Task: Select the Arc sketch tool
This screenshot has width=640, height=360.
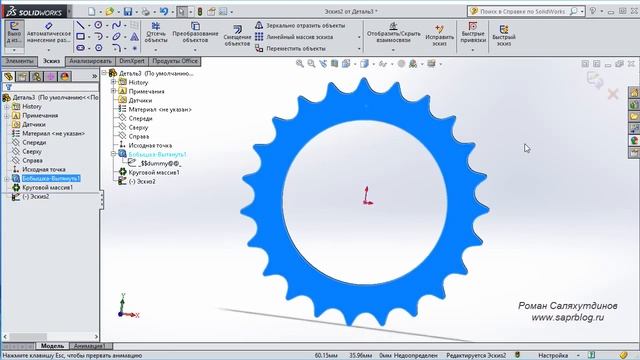Action: point(98,37)
